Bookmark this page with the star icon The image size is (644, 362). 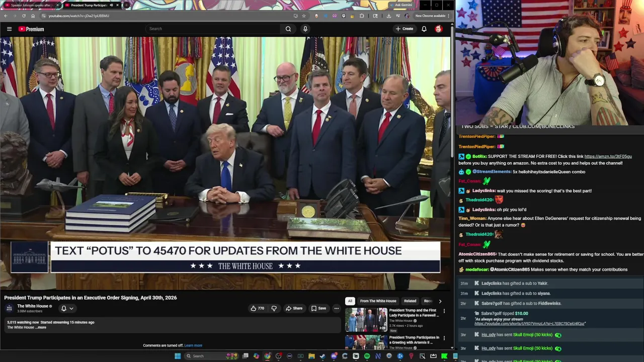303,16
